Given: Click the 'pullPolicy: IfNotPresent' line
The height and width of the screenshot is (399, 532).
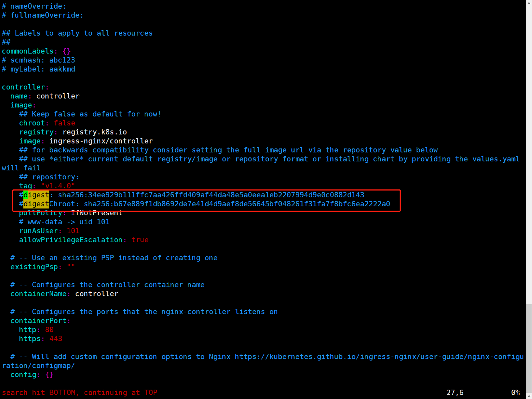Looking at the screenshot, I should [x=71, y=213].
